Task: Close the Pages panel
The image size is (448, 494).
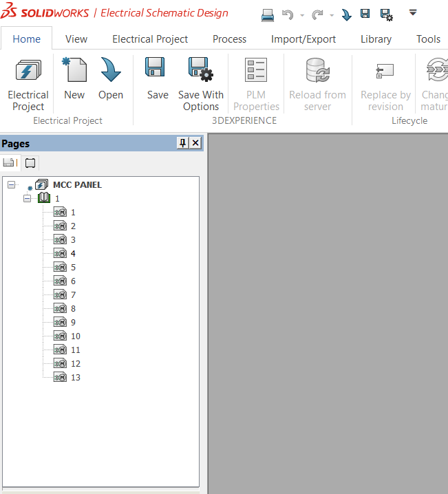Action: point(195,143)
